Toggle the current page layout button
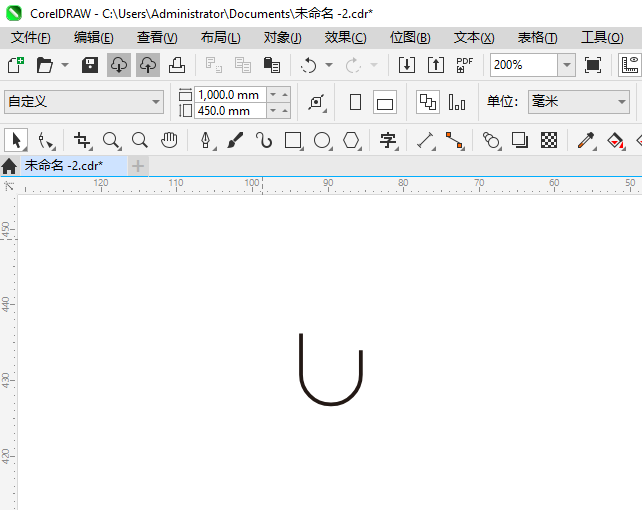Screen dimensions: 642x510 click(x=457, y=102)
